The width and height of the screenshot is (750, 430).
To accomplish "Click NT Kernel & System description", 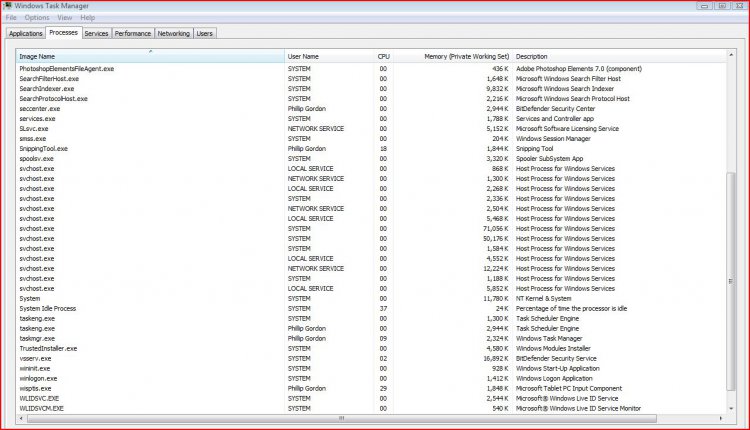I will pos(543,298).
